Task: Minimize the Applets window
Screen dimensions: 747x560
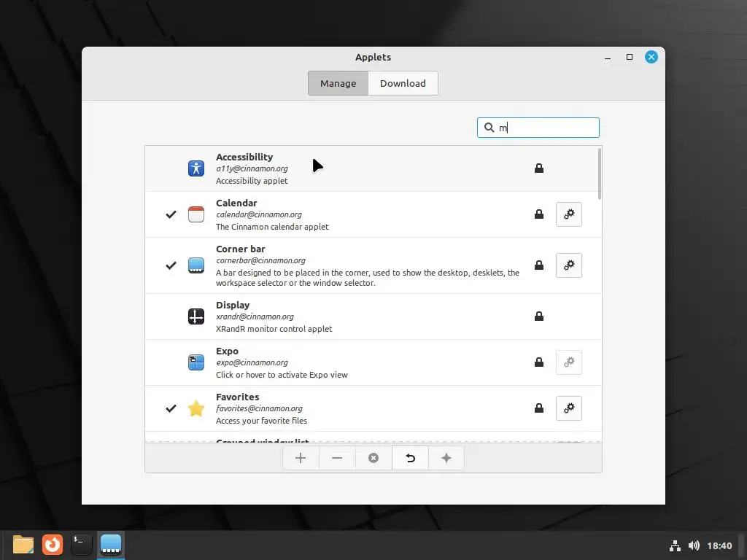Action: point(608,57)
